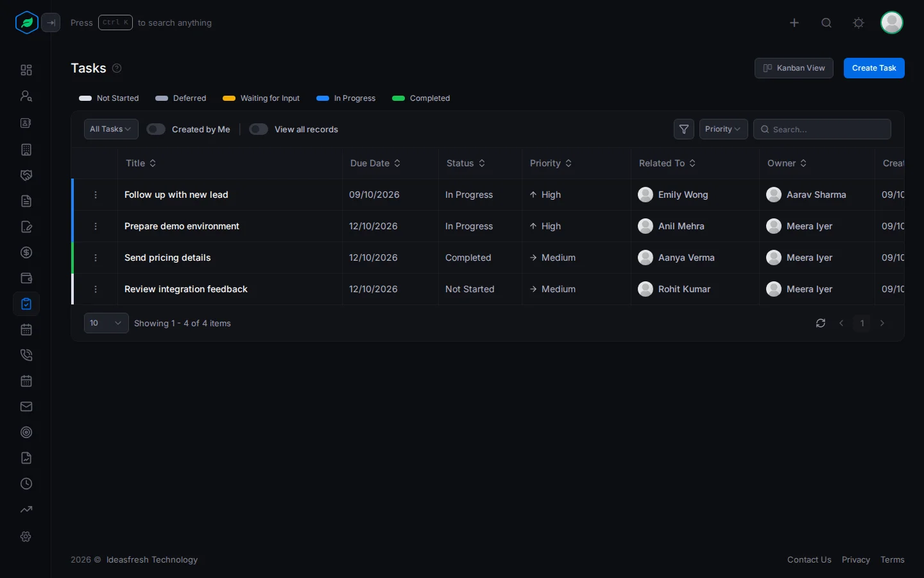Open the highlighted tasks clipboard sidebar icon
Viewport: 924px width, 578px height.
26,304
